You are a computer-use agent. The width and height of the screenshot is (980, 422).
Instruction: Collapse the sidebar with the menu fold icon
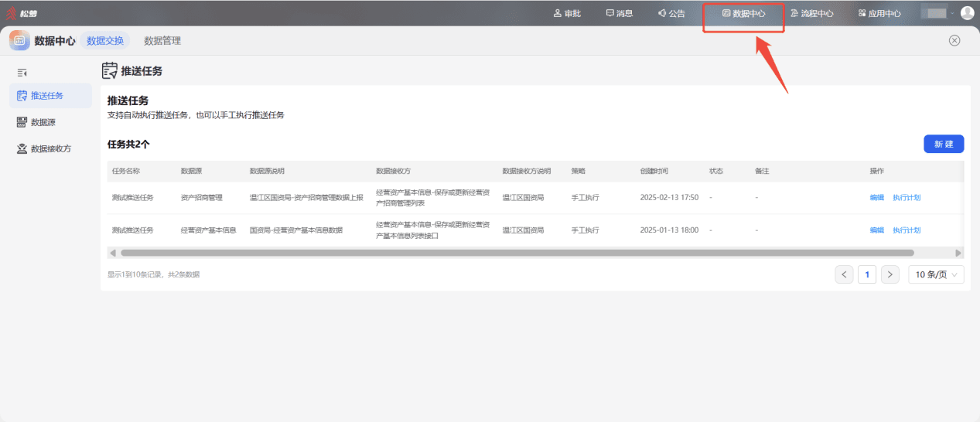pos(22,73)
